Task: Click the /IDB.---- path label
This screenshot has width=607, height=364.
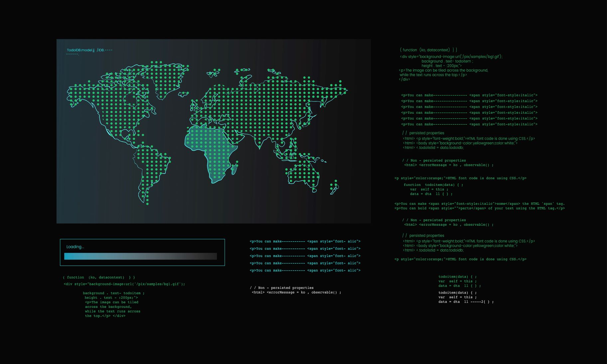Action: (105, 50)
